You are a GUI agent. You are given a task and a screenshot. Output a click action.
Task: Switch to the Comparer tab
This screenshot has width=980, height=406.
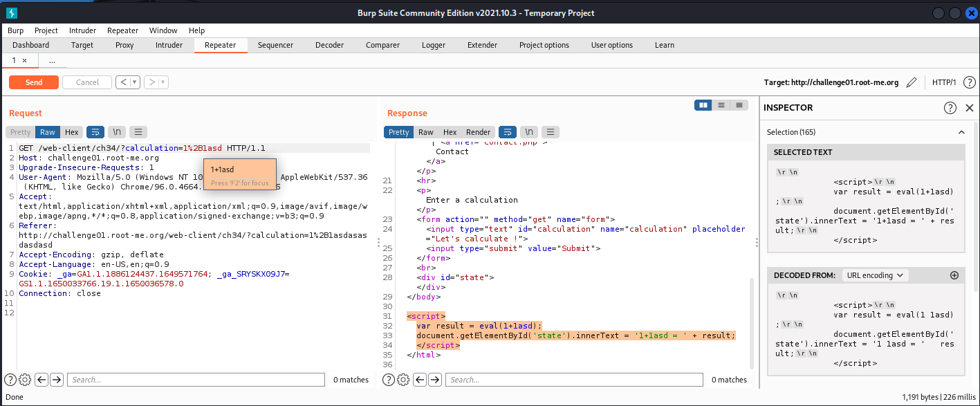click(382, 45)
